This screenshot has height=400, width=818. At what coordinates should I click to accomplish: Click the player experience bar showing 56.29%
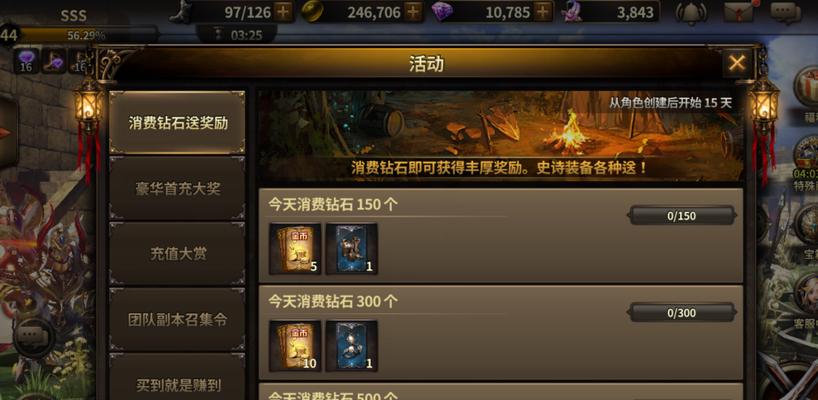pos(88,35)
